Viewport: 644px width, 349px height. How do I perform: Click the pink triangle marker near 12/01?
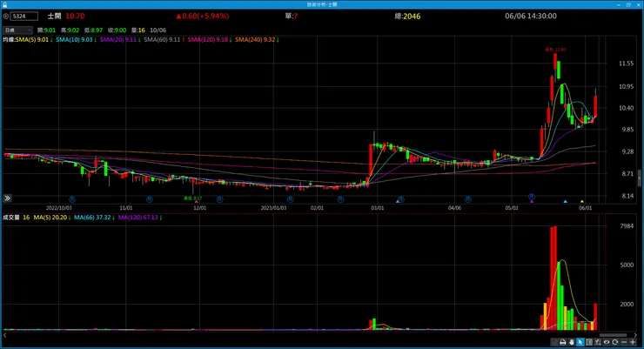tap(197, 202)
